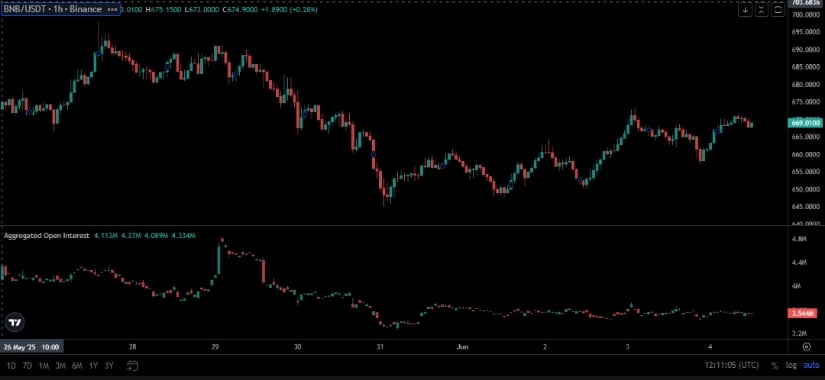
Task: Open the three-dots menu beside BNB/USDT title
Action: pyautogui.click(x=112, y=9)
